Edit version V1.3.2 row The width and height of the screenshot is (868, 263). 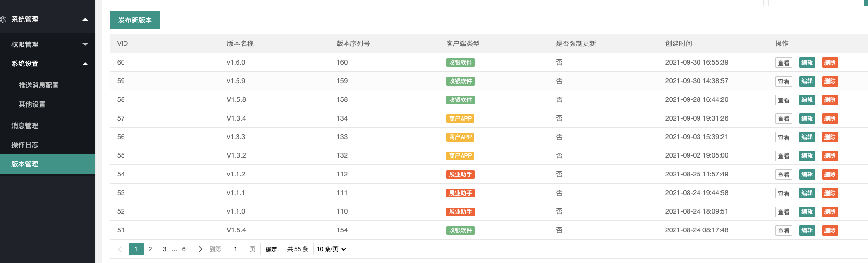pos(807,156)
